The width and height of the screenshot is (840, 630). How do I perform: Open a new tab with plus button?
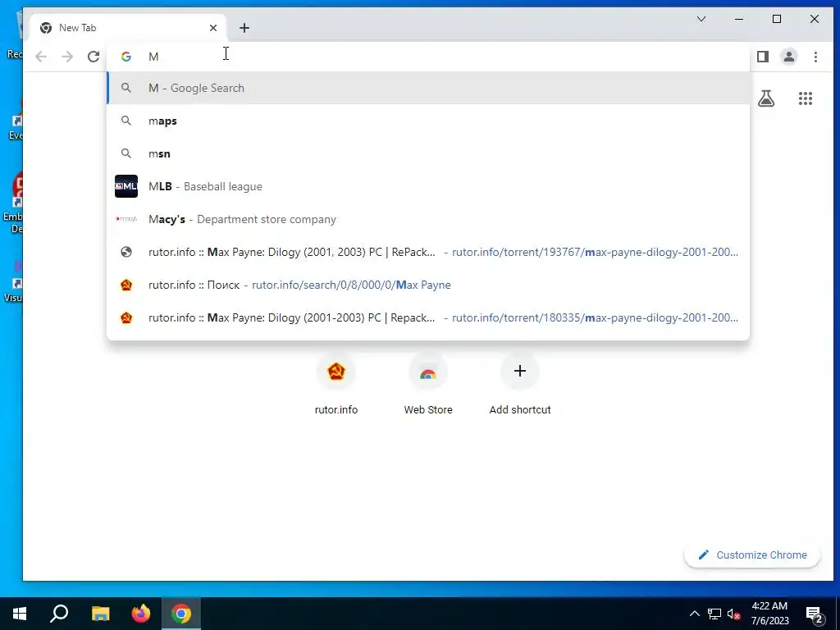(244, 28)
